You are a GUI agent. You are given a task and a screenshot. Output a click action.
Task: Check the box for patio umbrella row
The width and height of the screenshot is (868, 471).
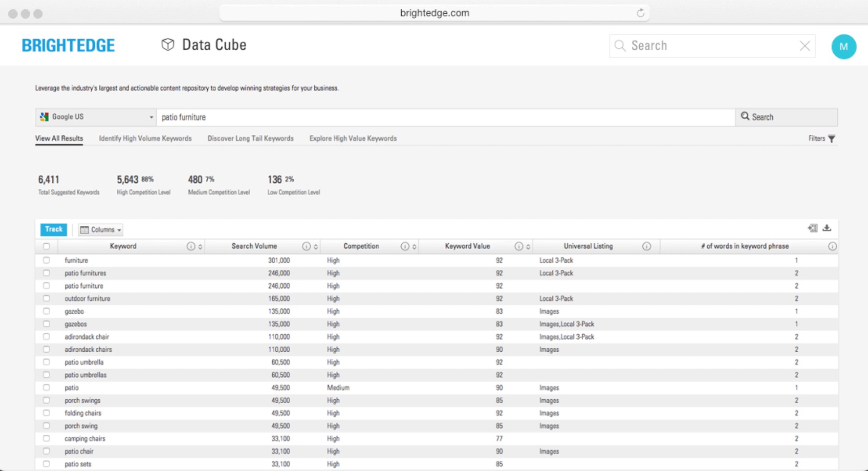click(x=46, y=362)
